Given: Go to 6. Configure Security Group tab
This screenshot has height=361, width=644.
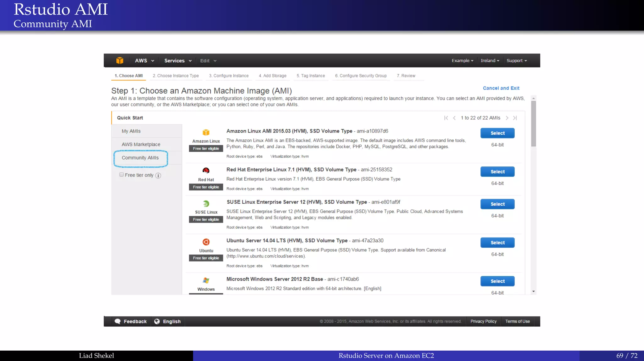Looking at the screenshot, I should pos(361,76).
